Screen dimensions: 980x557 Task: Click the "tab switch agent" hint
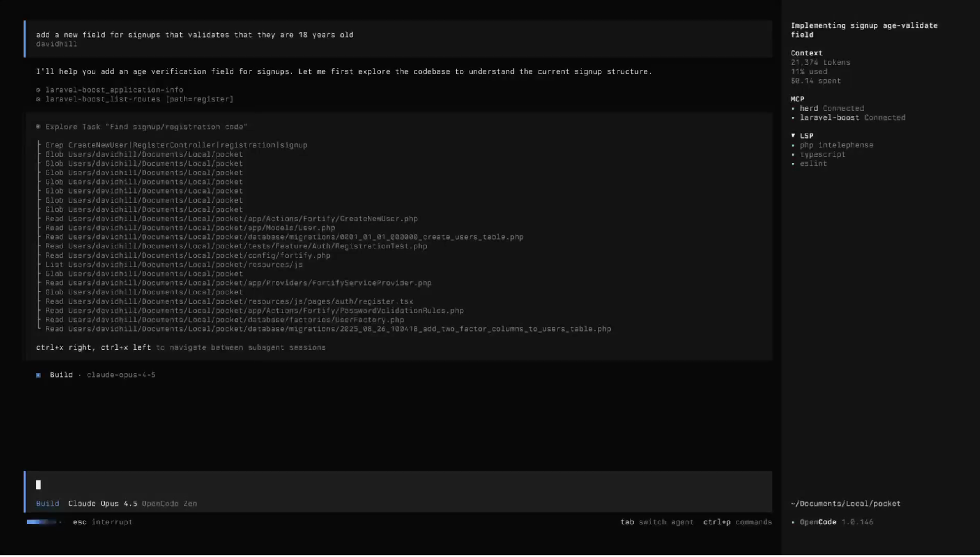[x=656, y=522]
